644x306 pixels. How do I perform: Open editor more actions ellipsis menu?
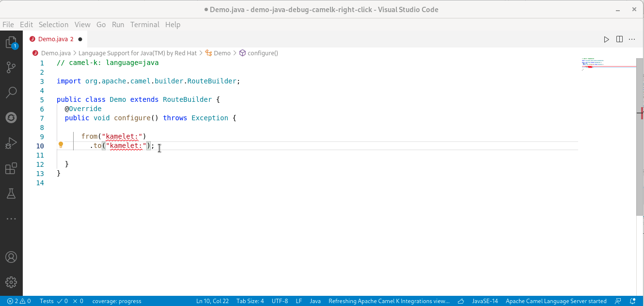coord(632,39)
